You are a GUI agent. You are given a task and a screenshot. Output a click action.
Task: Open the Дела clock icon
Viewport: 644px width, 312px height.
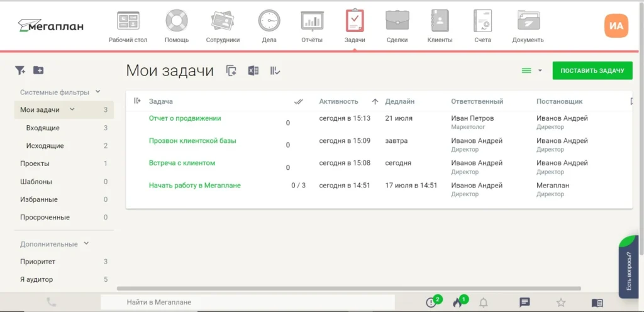[x=269, y=21]
